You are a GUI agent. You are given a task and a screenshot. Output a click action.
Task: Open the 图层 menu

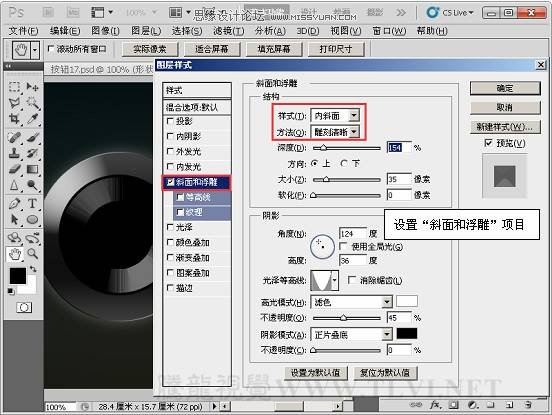[146, 31]
